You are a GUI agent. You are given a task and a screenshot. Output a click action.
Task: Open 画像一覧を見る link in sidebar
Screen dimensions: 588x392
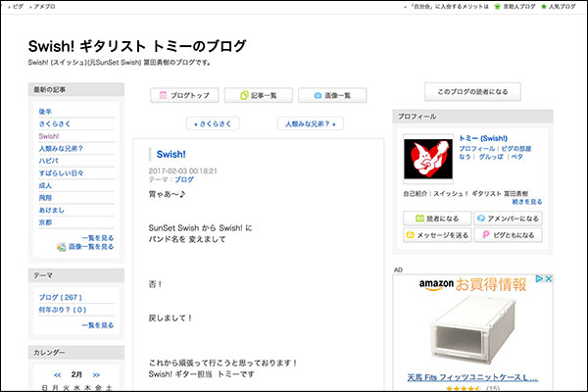coord(90,247)
